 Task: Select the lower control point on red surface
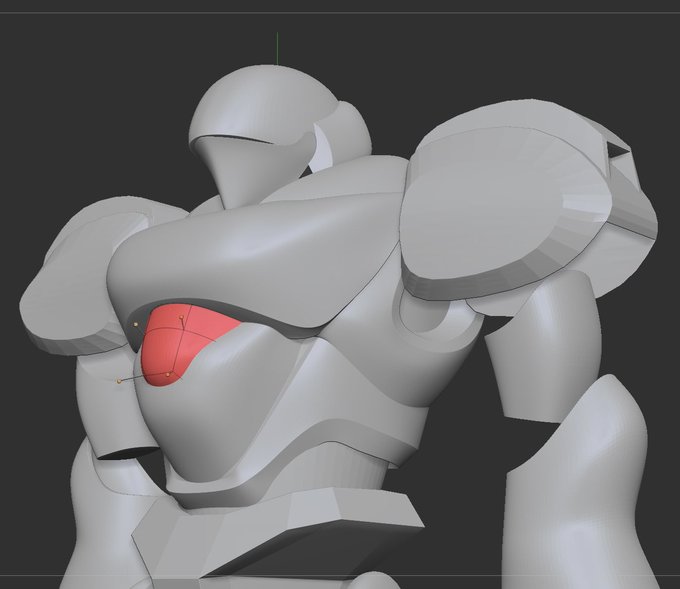pyautogui.click(x=168, y=374)
